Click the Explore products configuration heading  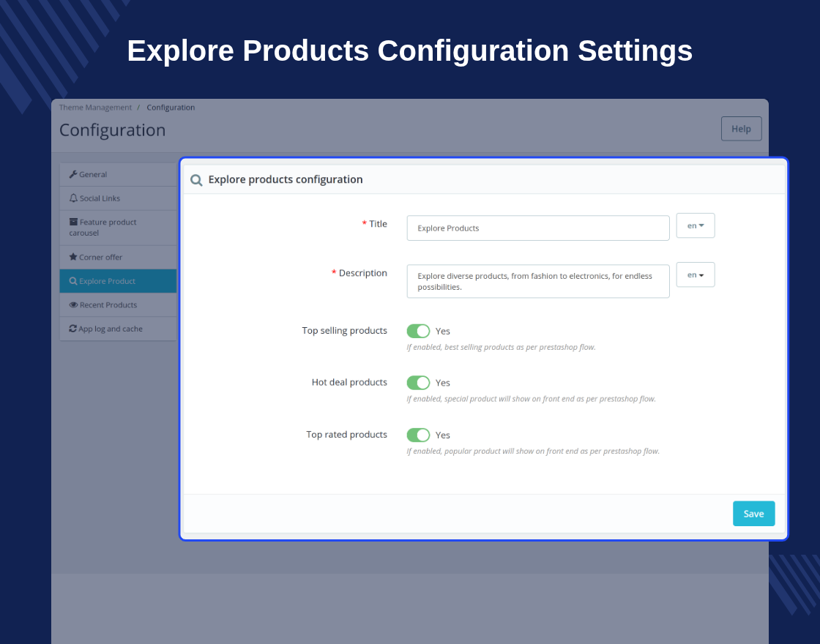click(286, 180)
